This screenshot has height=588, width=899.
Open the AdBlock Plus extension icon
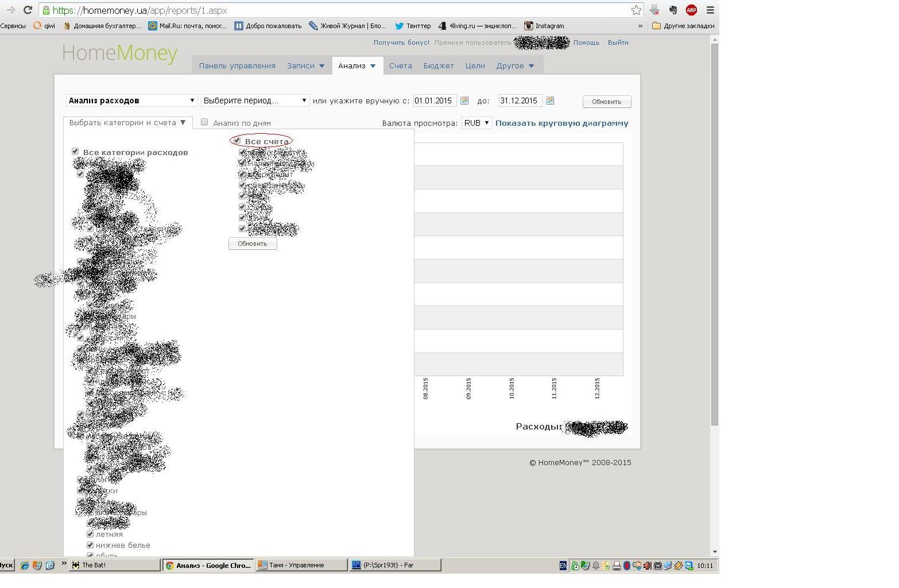(691, 10)
